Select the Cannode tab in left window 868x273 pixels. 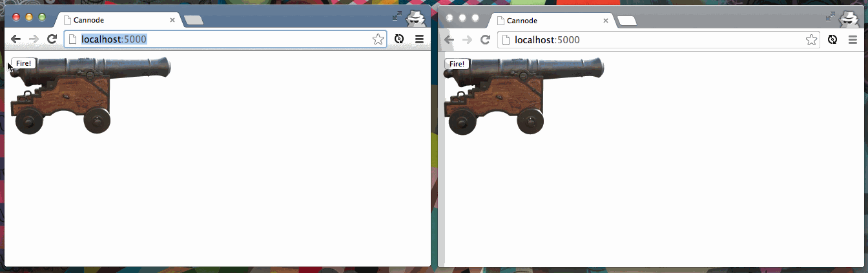118,20
